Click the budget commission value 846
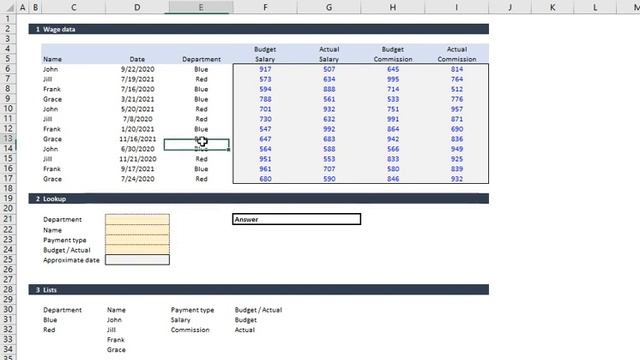The height and width of the screenshot is (360, 640). point(393,179)
